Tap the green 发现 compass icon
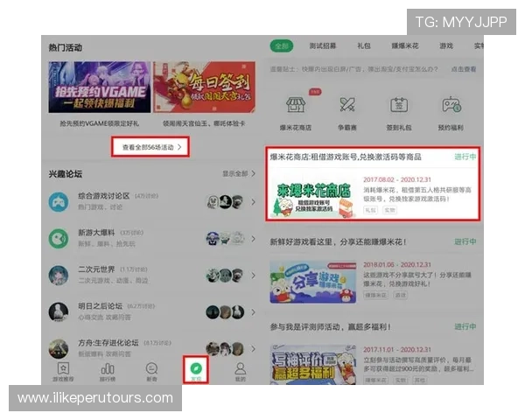Screen dimensions: 525x420 [196, 368]
